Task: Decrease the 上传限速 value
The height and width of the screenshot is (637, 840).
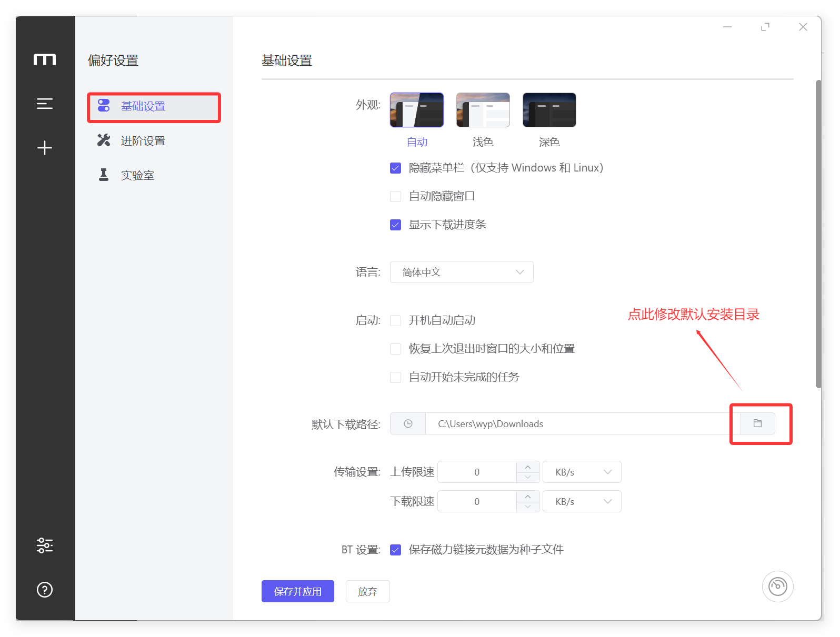Action: point(528,477)
